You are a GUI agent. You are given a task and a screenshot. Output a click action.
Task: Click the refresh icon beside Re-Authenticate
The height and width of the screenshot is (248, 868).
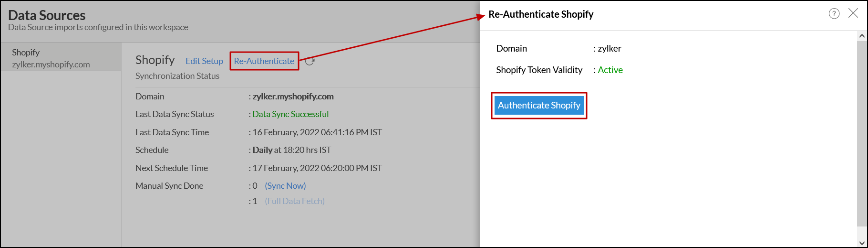tap(310, 61)
